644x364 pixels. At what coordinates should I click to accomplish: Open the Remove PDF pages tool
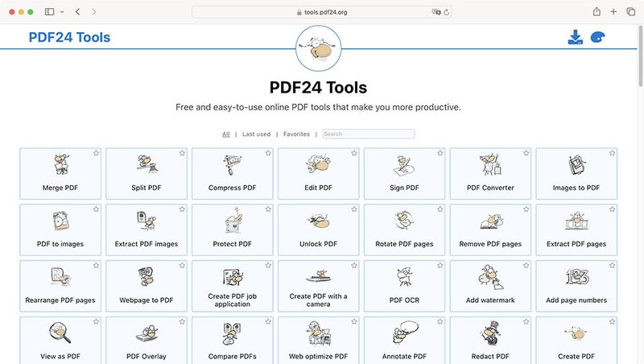point(490,230)
